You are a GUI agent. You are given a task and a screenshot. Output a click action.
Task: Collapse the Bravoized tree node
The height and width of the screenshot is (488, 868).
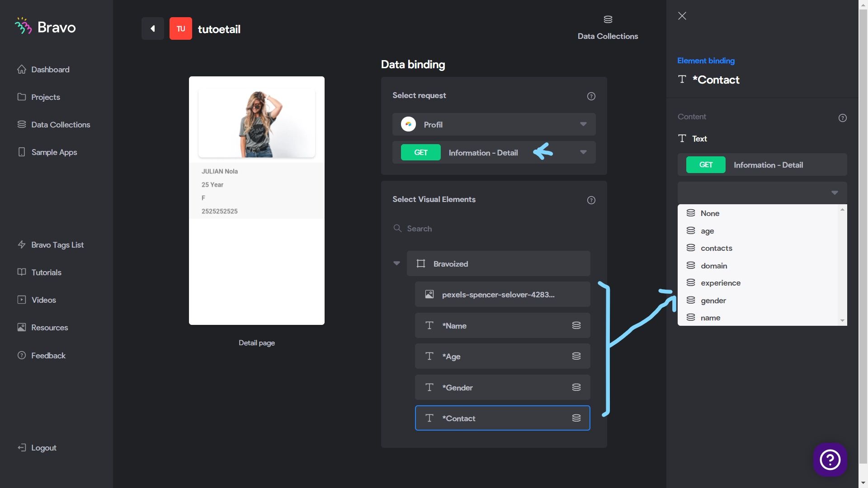point(396,263)
